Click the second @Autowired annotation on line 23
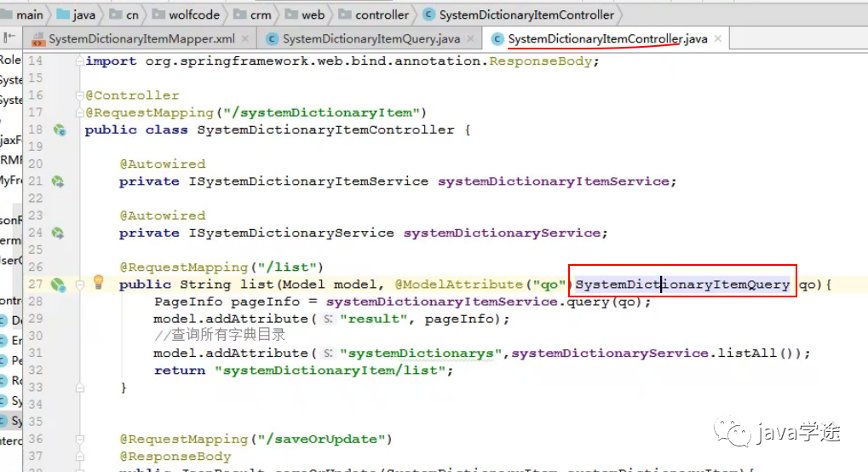The image size is (868, 472). tap(162, 216)
